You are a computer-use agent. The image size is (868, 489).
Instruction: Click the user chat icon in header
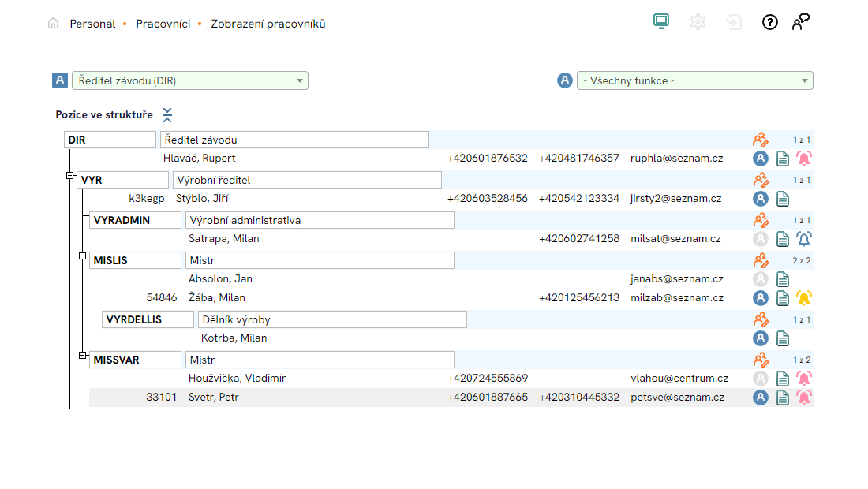802,22
